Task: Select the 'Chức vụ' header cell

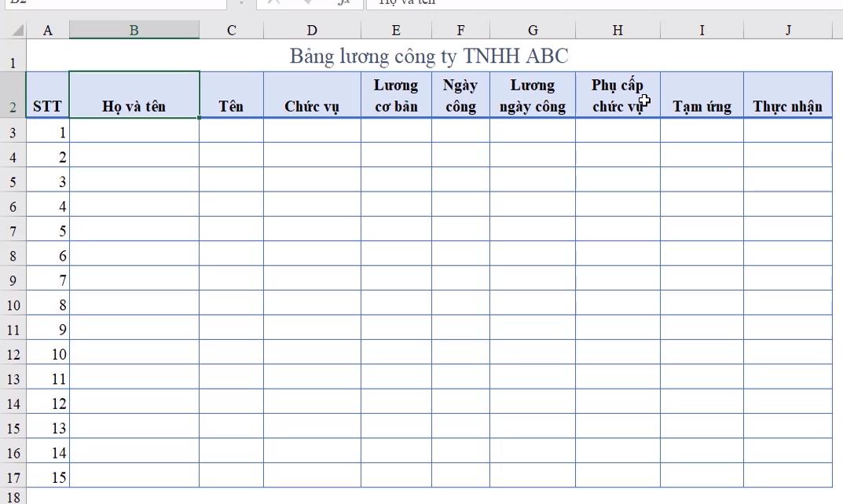Action: 313,94
